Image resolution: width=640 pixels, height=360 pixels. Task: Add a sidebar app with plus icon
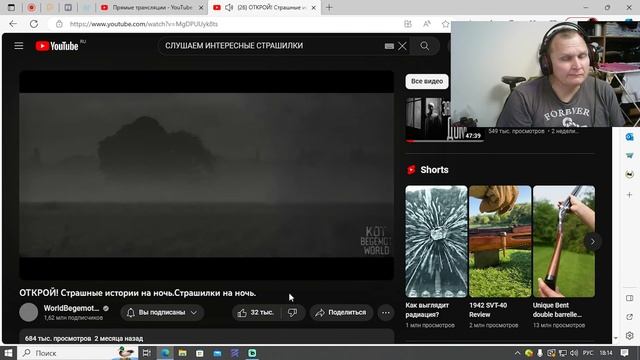coord(629,195)
